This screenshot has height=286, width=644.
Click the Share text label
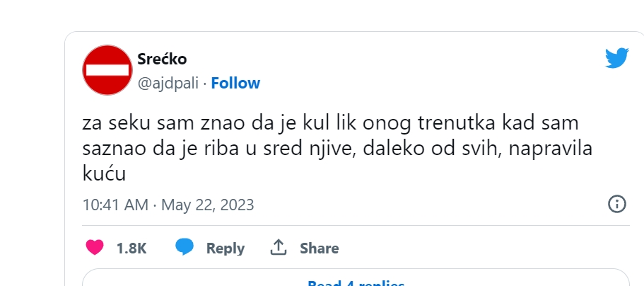click(319, 248)
